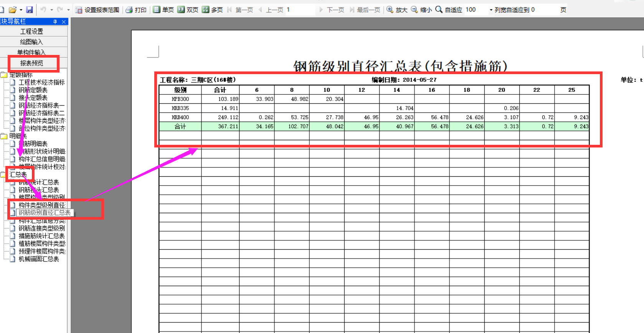Open 构件类型级别直径 report
644x333 pixels.
[x=42, y=205]
